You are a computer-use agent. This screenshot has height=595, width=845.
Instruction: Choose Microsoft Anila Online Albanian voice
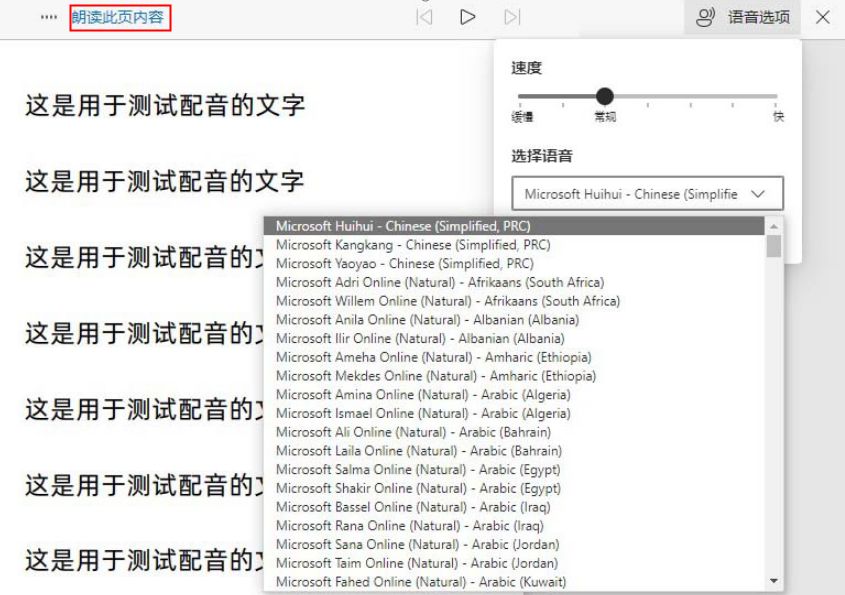[x=514, y=320]
